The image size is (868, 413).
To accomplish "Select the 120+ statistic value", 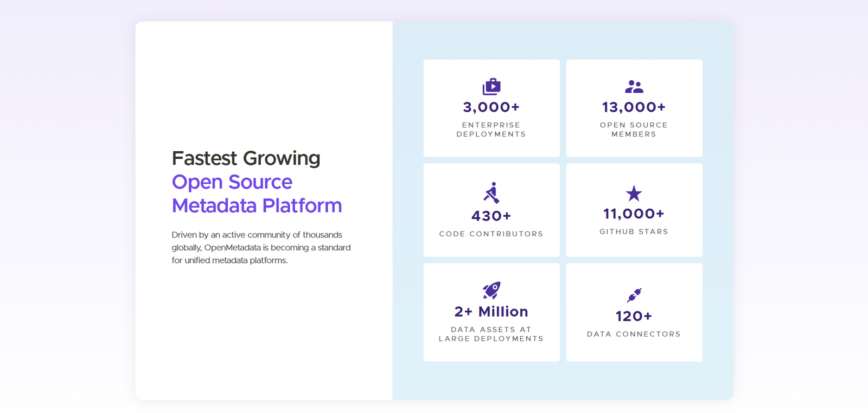I will [x=634, y=317].
